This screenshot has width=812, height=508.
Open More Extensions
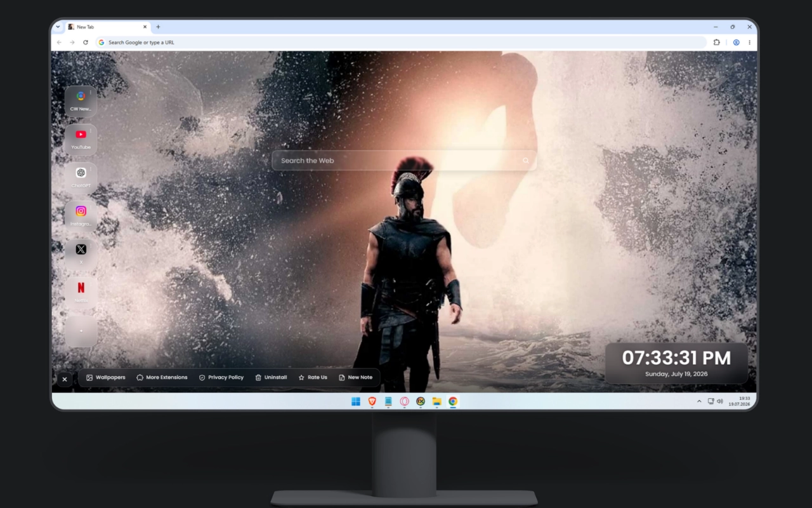(162, 377)
